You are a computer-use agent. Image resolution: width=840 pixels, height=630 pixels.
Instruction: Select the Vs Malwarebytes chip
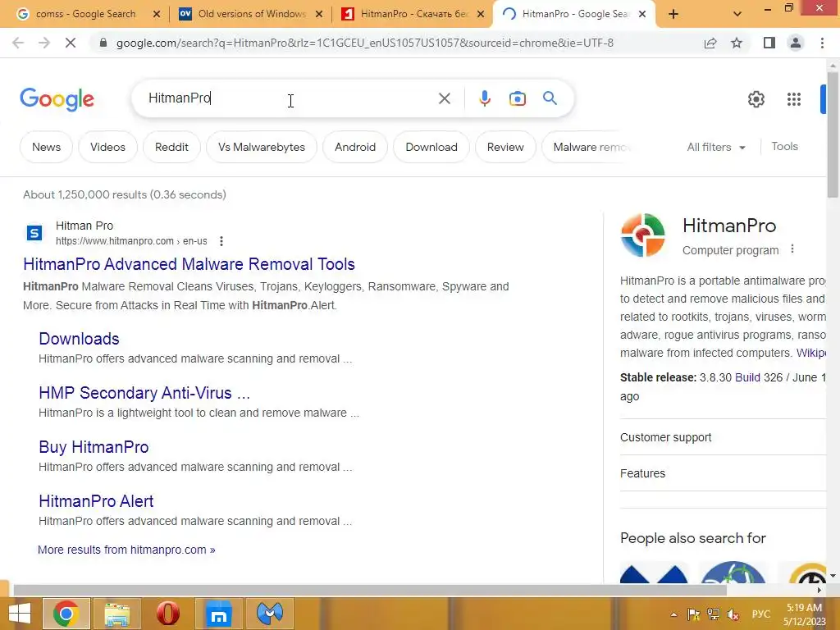(x=262, y=147)
